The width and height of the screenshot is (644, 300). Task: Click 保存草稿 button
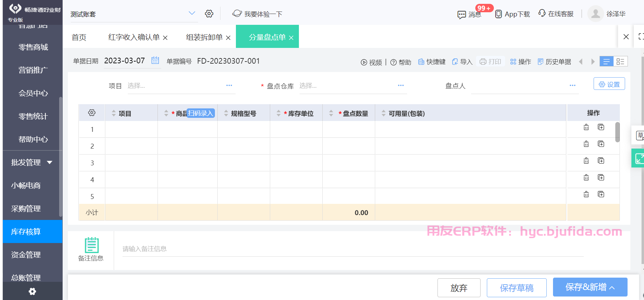[x=517, y=288]
